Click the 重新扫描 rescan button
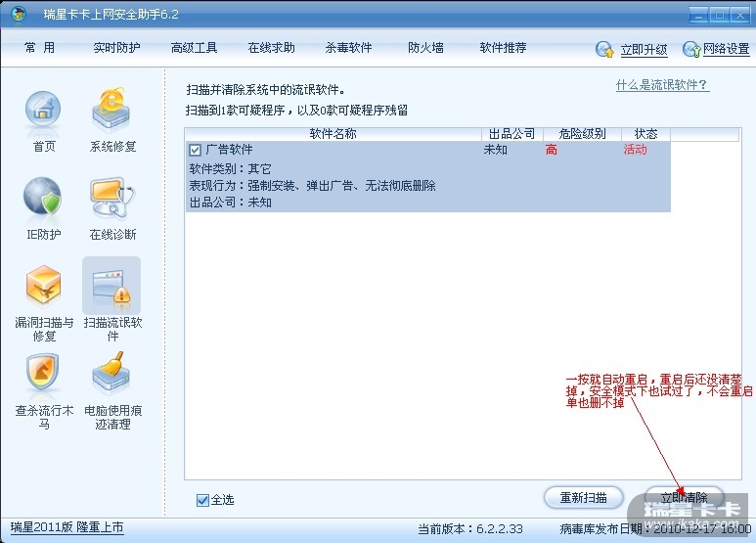 pyautogui.click(x=584, y=498)
